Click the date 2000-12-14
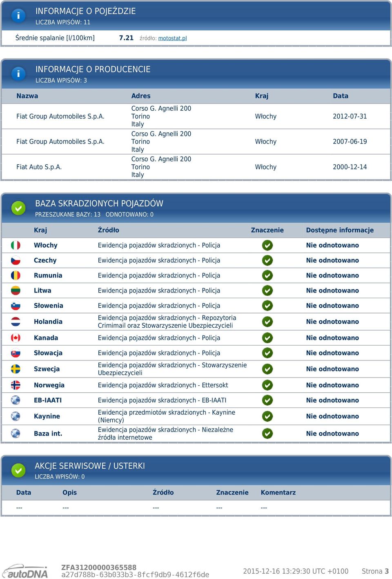Image resolution: width=392 pixels, height=579 pixels. (x=350, y=167)
